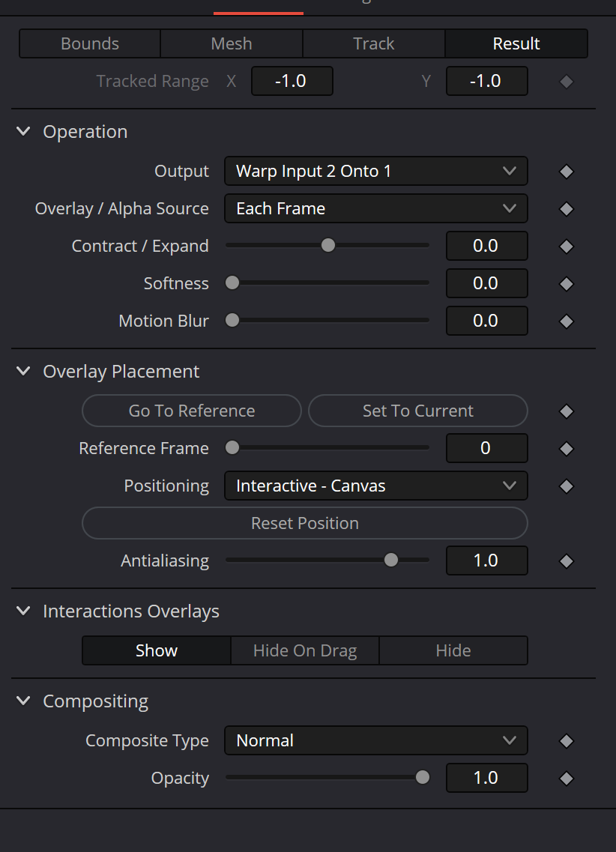This screenshot has width=616, height=852.
Task: Click the Motion Blur label
Action: (x=163, y=321)
